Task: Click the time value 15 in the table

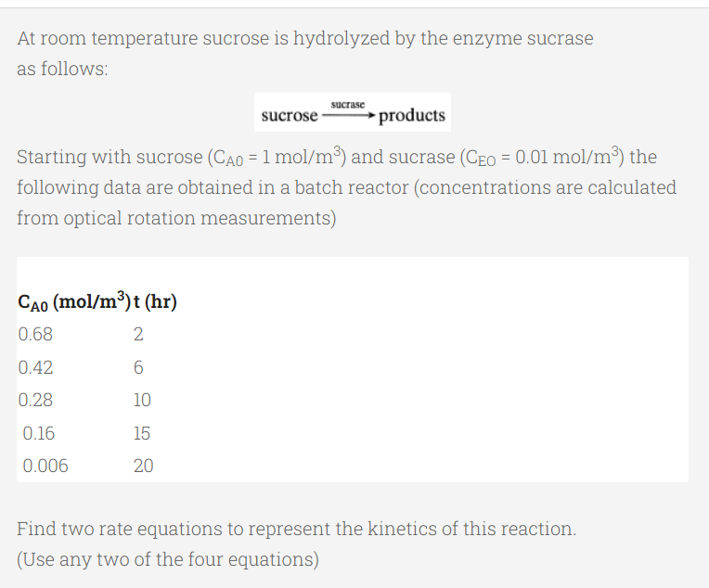Action: tap(142, 433)
